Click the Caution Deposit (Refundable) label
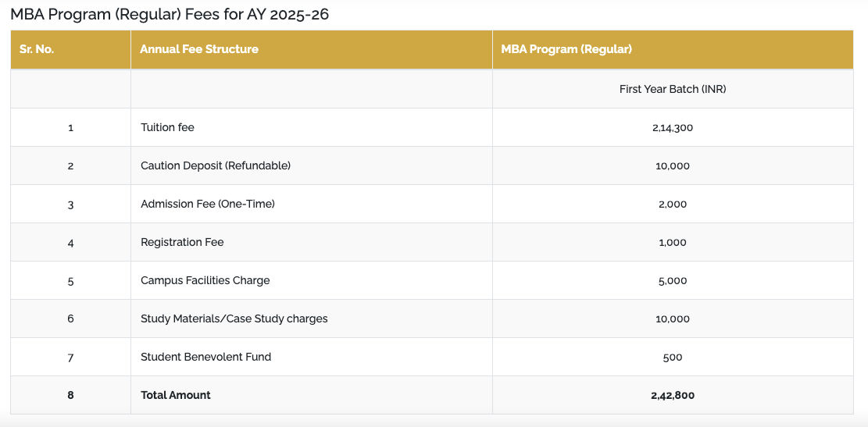Screen dimensions: 868x427 [216, 165]
